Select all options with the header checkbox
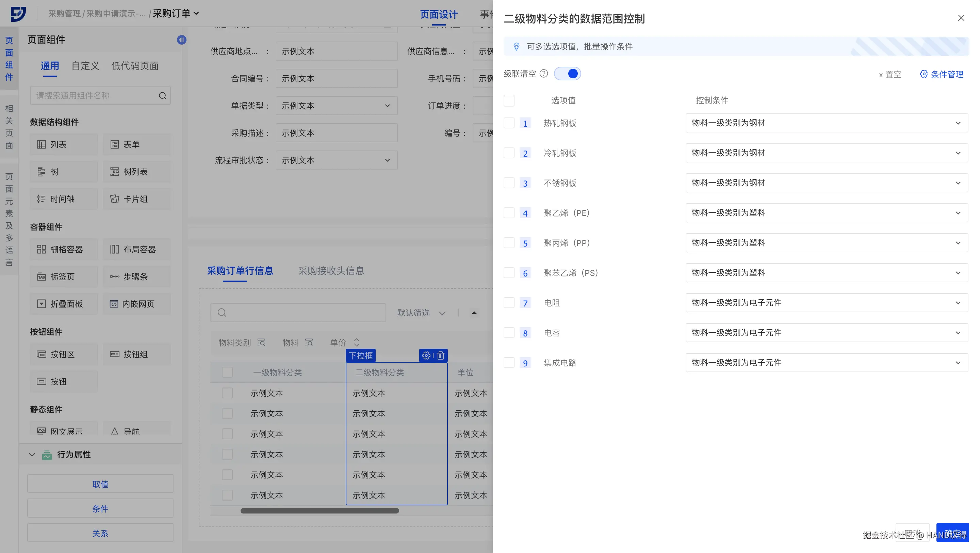Viewport: 980px width, 553px height. click(509, 100)
